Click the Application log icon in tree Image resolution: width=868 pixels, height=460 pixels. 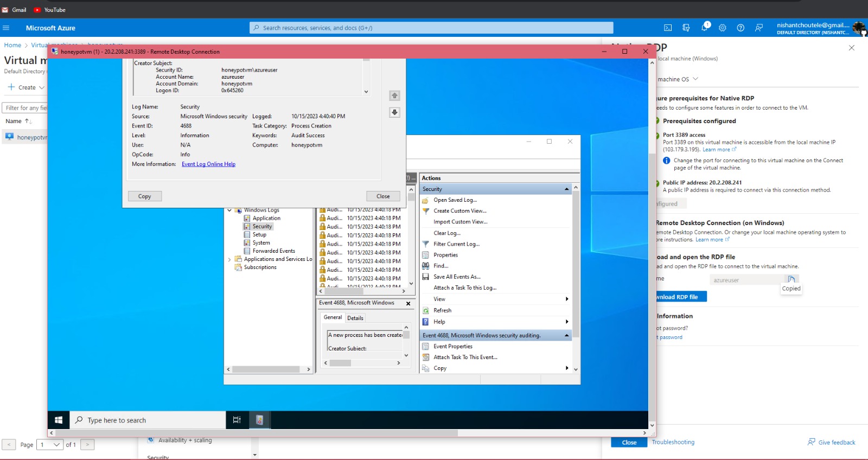(x=247, y=218)
